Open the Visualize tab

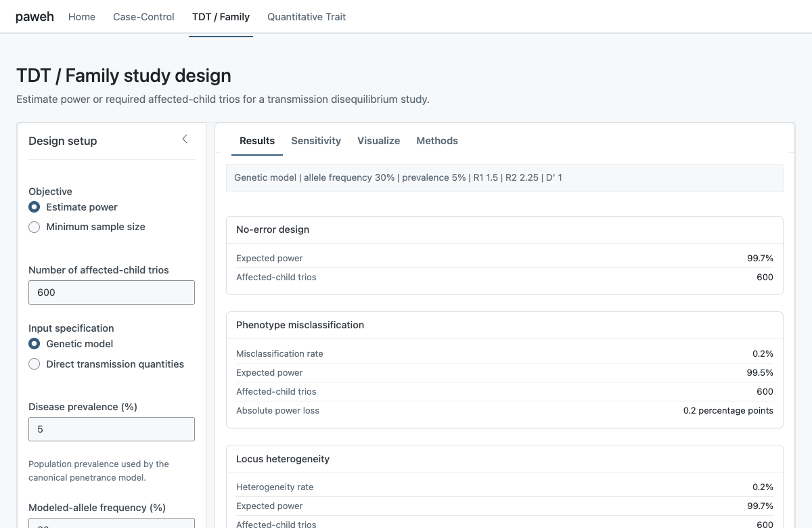[378, 141]
